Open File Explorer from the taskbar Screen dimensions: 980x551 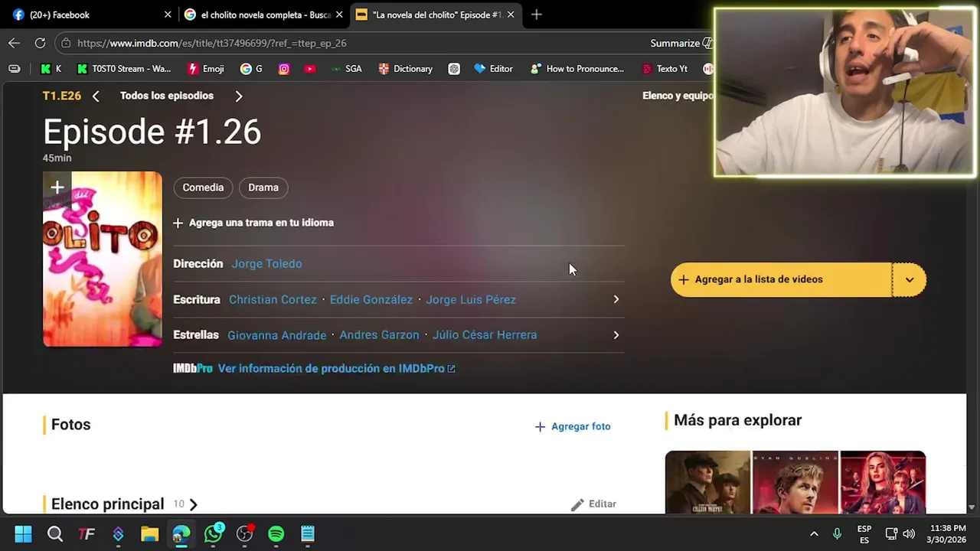pyautogui.click(x=149, y=533)
